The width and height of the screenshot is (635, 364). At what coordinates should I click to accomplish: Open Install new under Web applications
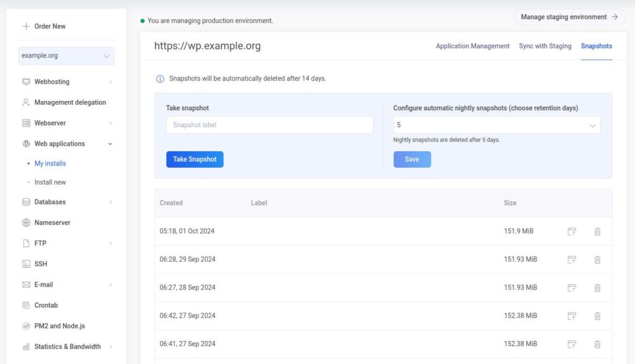pyautogui.click(x=50, y=182)
